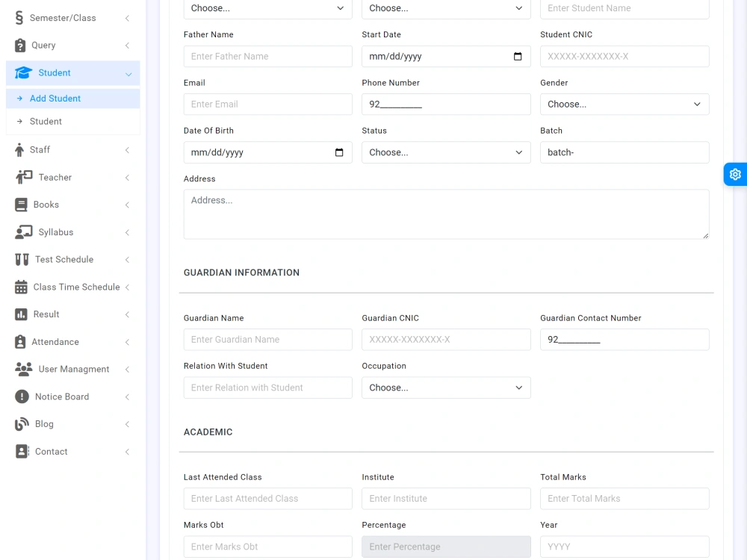The width and height of the screenshot is (747, 560).
Task: Click the Contact address book icon
Action: tap(22, 452)
